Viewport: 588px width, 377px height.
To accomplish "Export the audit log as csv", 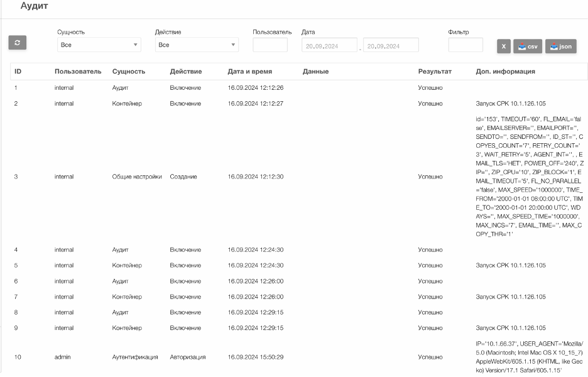I will [x=528, y=46].
